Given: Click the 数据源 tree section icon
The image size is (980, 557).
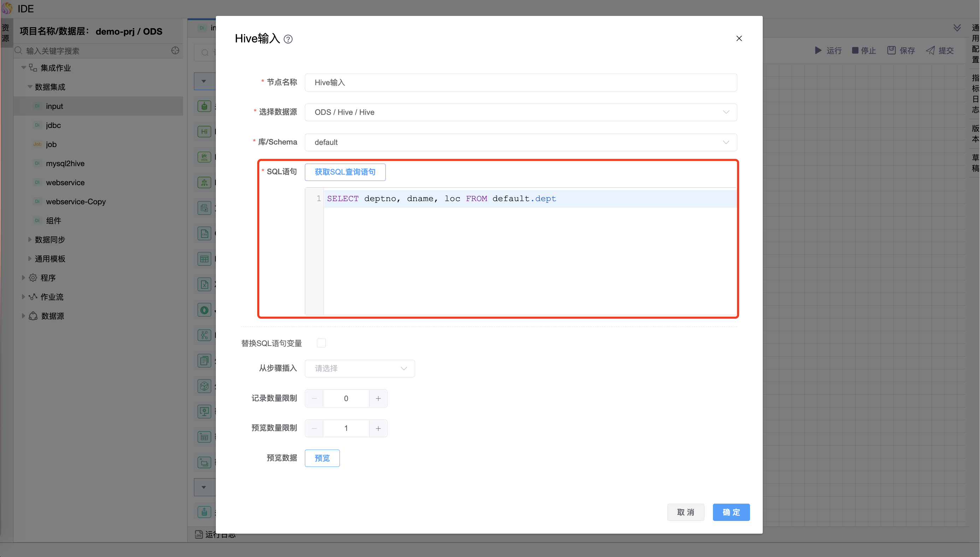Looking at the screenshot, I should (x=33, y=315).
